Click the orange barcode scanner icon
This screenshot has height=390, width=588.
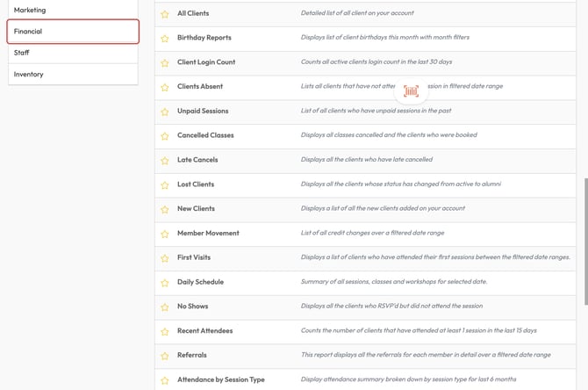[411, 90]
